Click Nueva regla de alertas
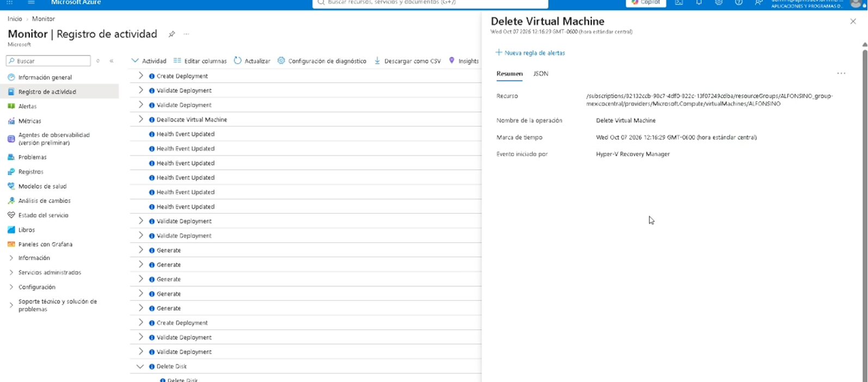This screenshot has height=382, width=868. point(530,53)
